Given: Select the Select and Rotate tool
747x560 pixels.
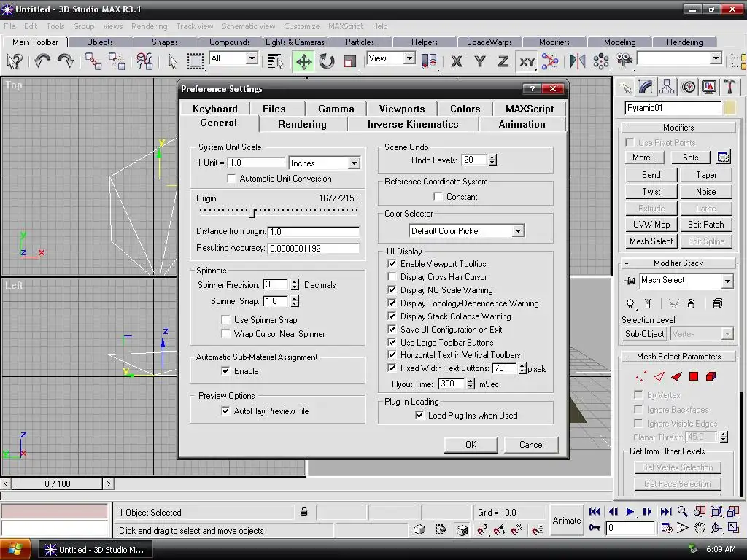Looking at the screenshot, I should [327, 61].
